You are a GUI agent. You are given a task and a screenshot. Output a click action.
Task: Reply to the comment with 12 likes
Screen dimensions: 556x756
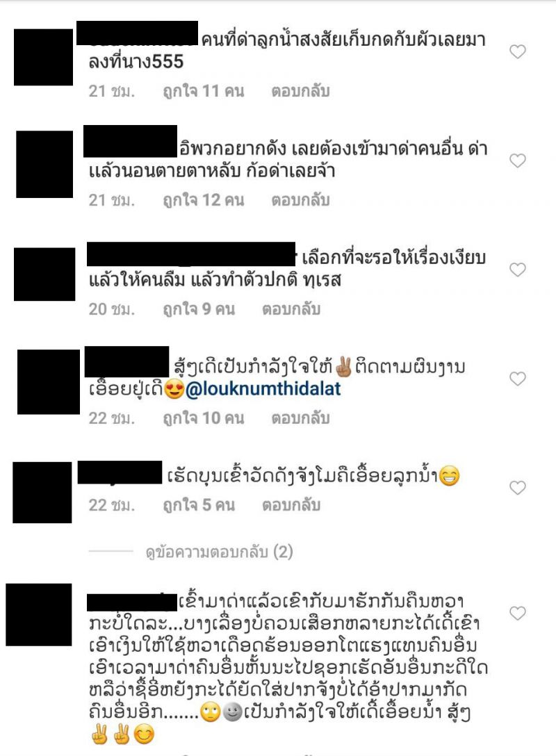pos(300,200)
